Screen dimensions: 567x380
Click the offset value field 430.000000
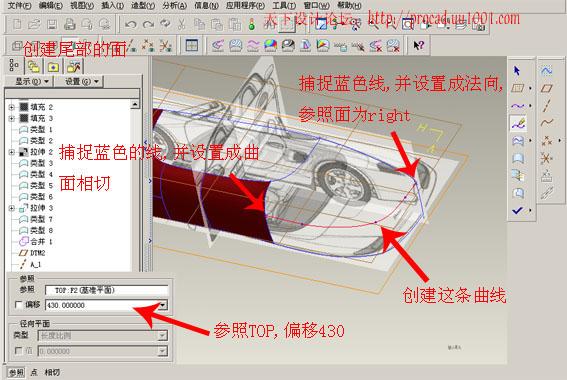[x=102, y=305]
